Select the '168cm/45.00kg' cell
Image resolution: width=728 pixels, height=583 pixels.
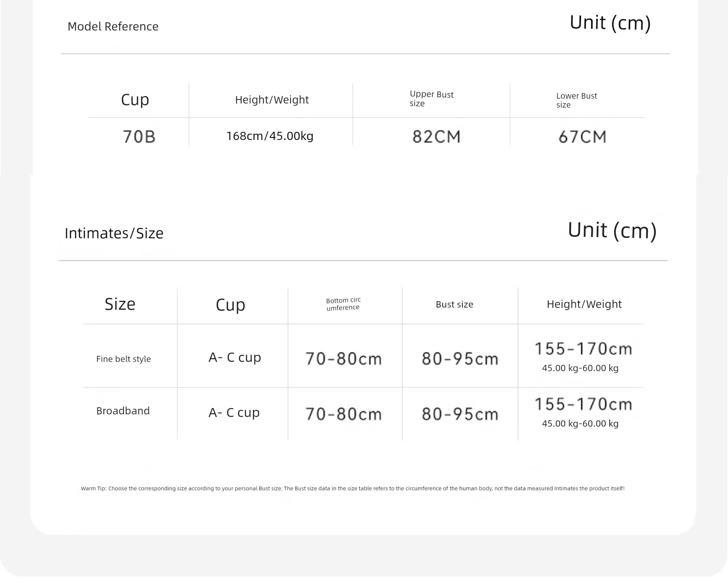point(270,136)
